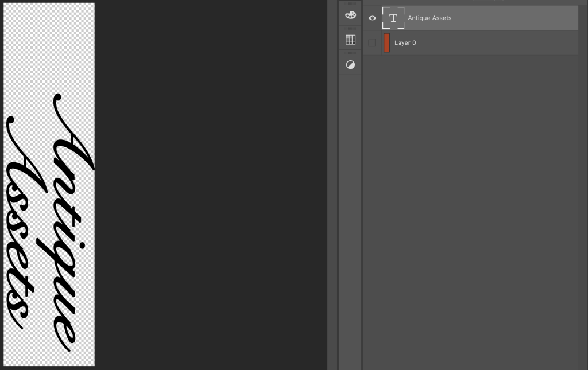Click the grip handle above the Swatches icon

coord(350,28)
